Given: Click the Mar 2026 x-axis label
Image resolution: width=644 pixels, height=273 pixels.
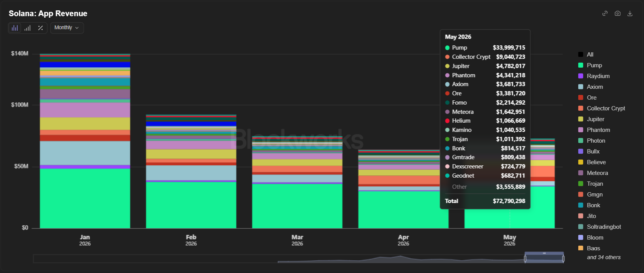Looking at the screenshot, I should pos(297,240).
